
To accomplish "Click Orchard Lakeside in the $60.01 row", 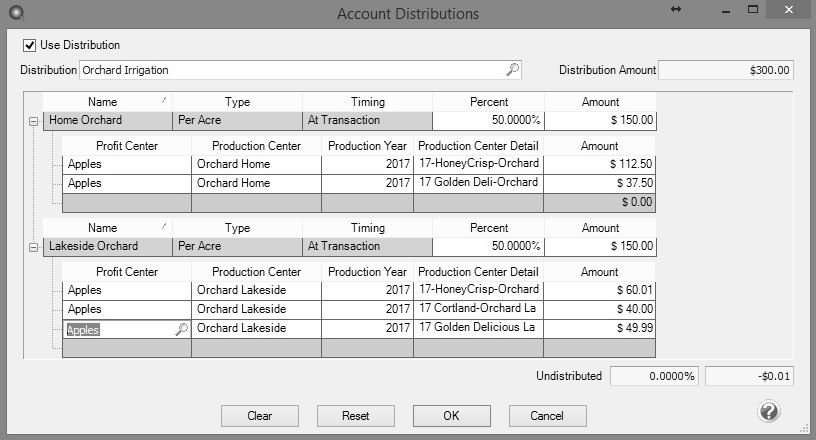I will [257, 291].
